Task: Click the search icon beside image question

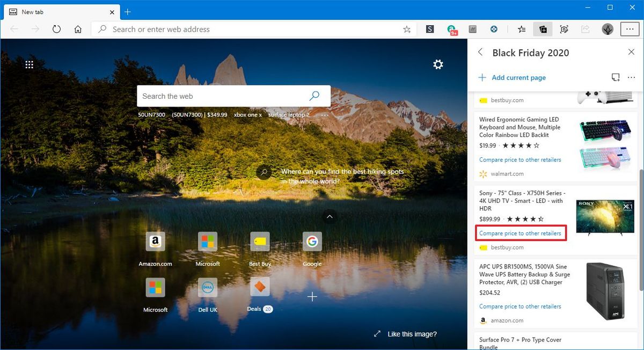Action: coord(264,172)
